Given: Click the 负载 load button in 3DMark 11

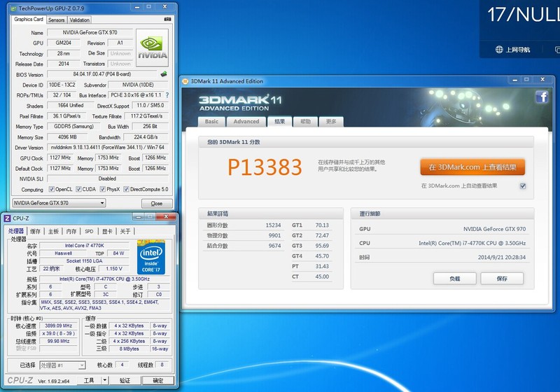Looking at the screenshot, I should [x=454, y=279].
